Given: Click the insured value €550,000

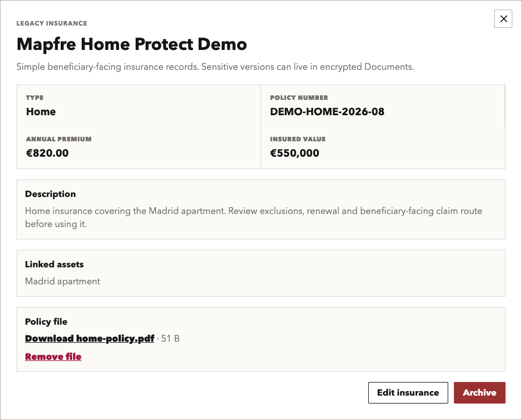Looking at the screenshot, I should coord(294,153).
